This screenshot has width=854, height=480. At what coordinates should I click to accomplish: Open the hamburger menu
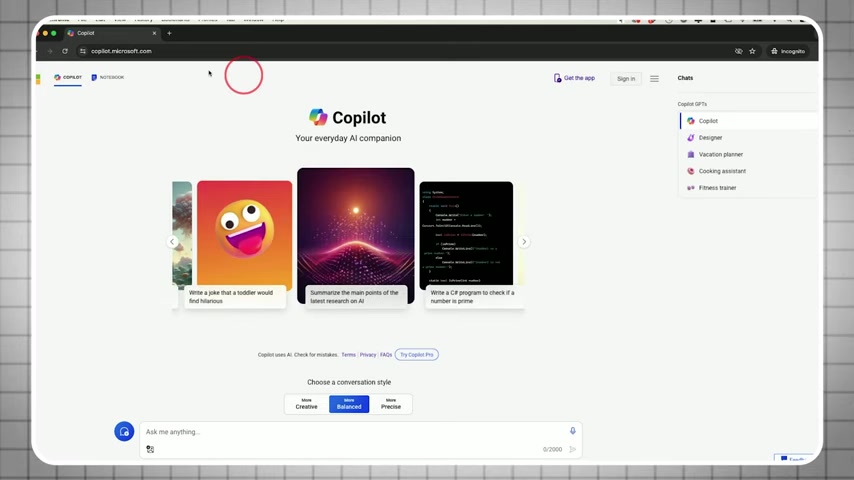[654, 78]
